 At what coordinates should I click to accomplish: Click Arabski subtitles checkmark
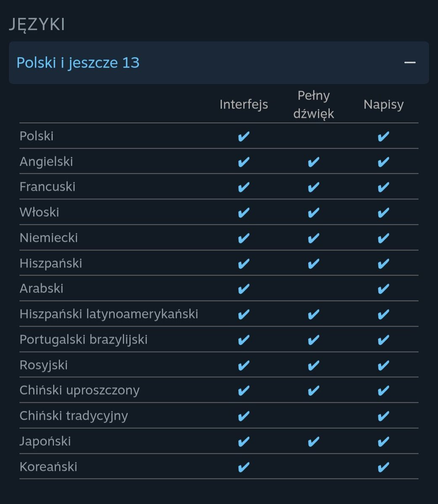(383, 289)
